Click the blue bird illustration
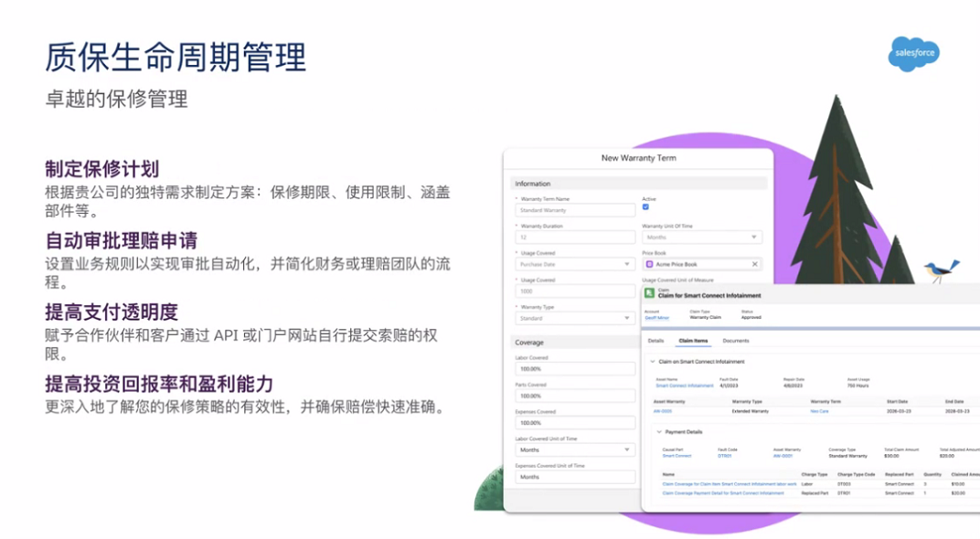 point(939,270)
